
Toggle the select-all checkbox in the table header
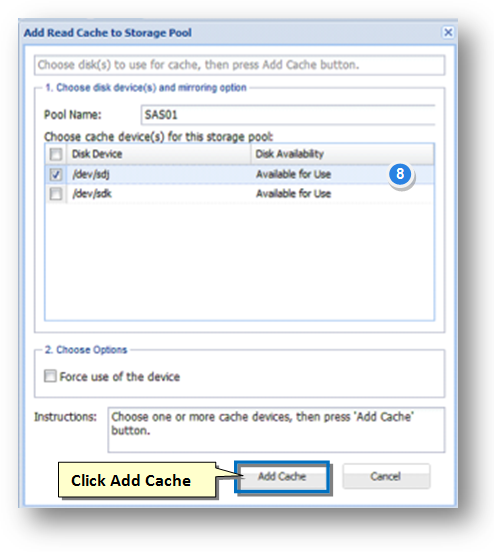56,154
